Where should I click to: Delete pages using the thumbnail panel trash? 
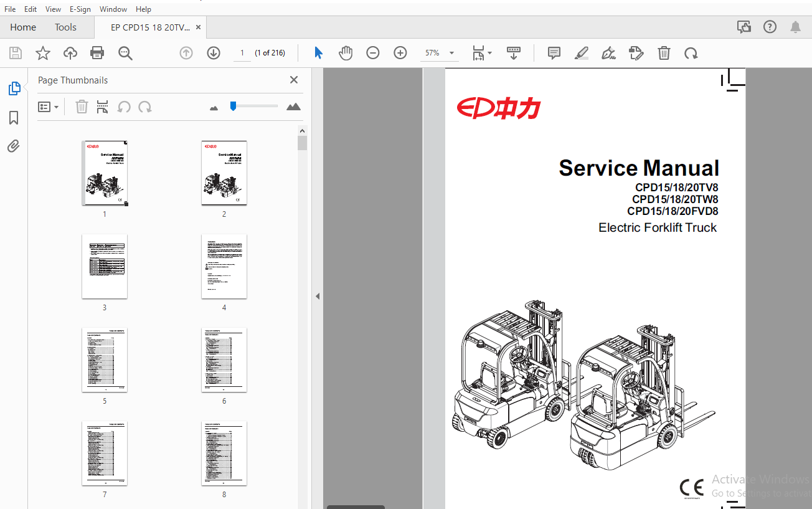coord(82,107)
